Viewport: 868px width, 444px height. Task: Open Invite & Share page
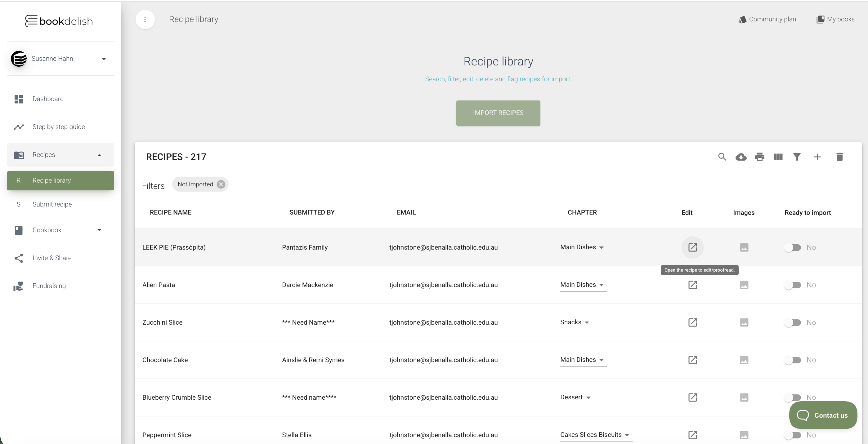61,258
